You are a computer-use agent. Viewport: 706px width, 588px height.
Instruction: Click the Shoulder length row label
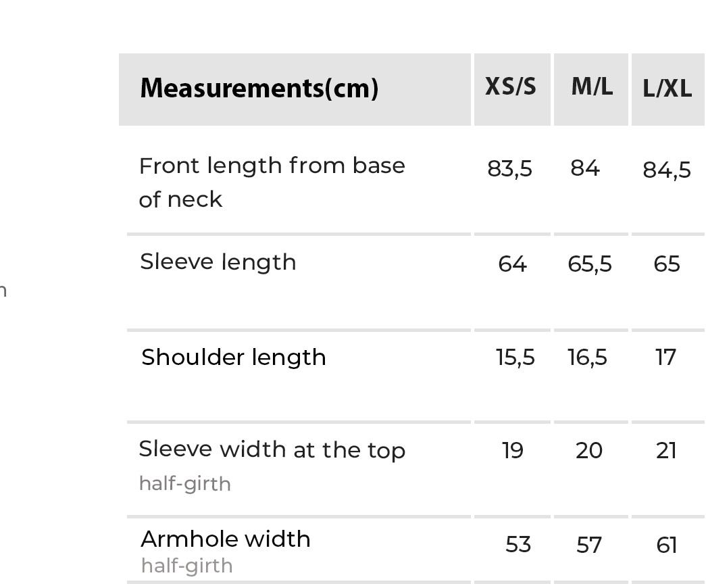[x=234, y=358]
